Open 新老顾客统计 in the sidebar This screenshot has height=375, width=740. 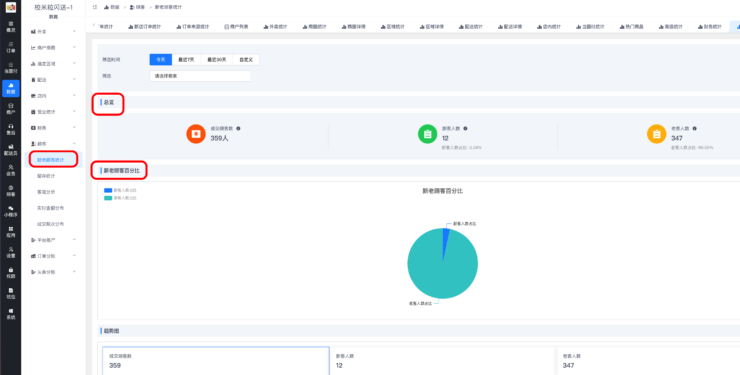[53, 160]
